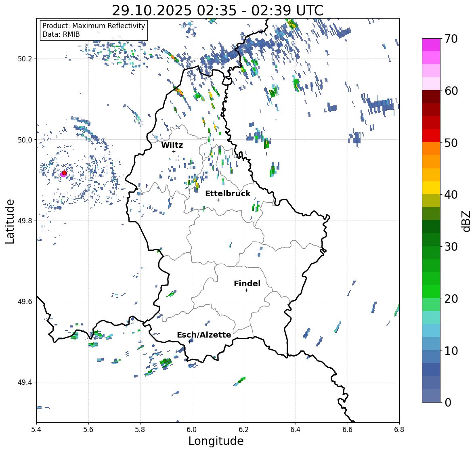Click the 5.8 longitude tick label

(x=140, y=430)
